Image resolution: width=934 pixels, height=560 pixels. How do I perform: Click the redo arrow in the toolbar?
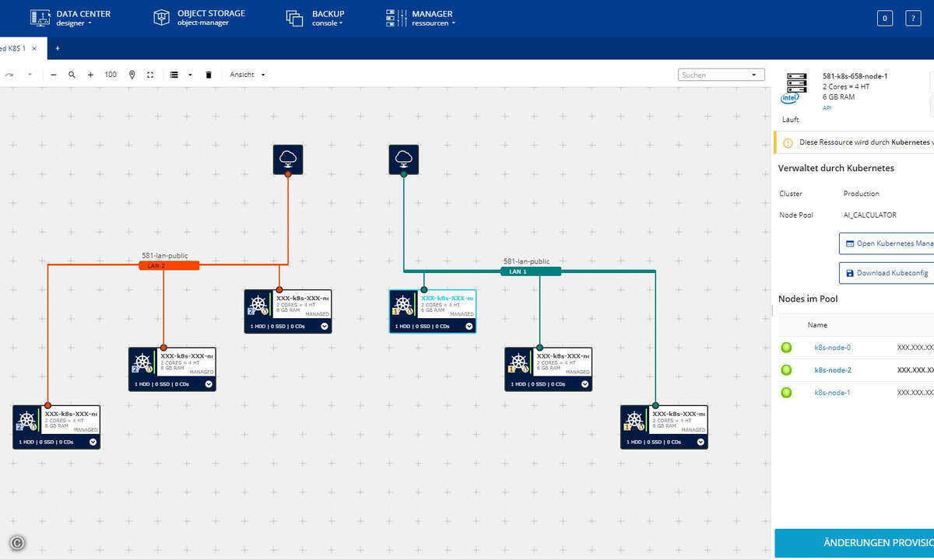[x=9, y=75]
